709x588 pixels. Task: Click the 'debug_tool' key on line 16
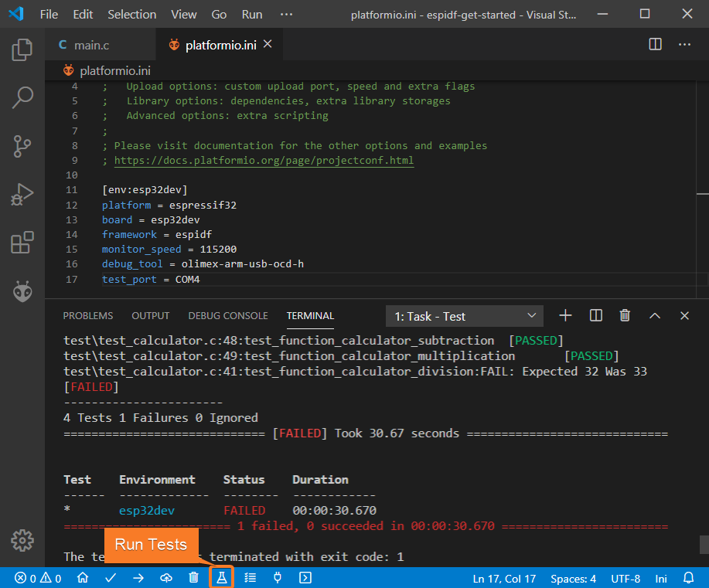coord(132,264)
